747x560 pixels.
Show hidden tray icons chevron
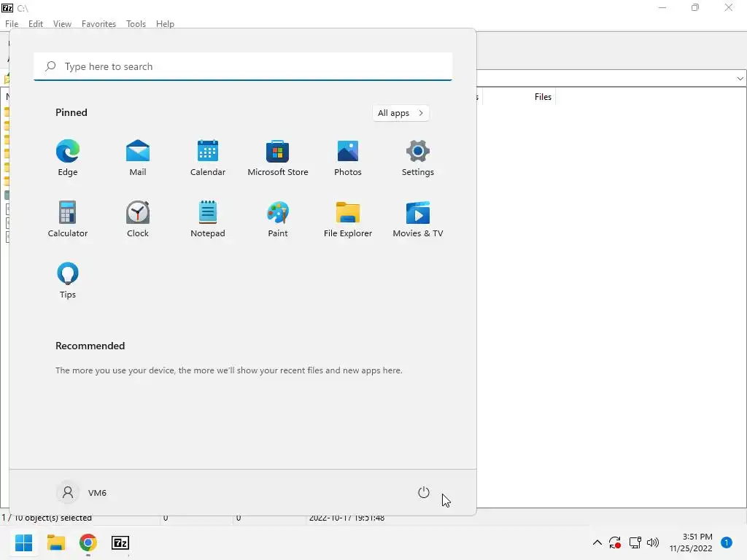[597, 542]
